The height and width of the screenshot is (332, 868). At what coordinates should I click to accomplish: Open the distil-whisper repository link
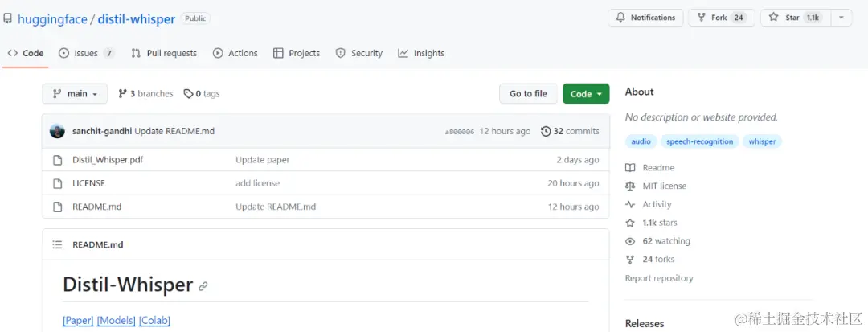point(137,18)
